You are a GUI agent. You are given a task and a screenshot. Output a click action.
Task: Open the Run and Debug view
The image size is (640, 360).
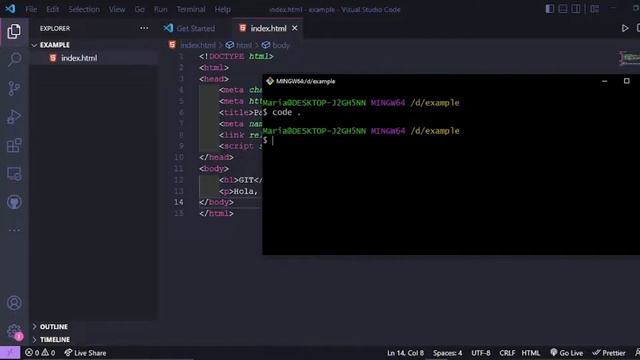point(14,117)
